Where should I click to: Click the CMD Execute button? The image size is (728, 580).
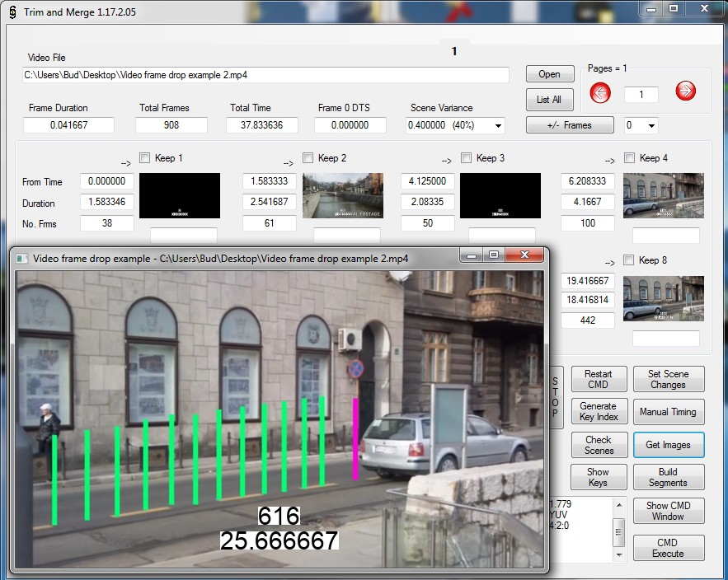(669, 548)
